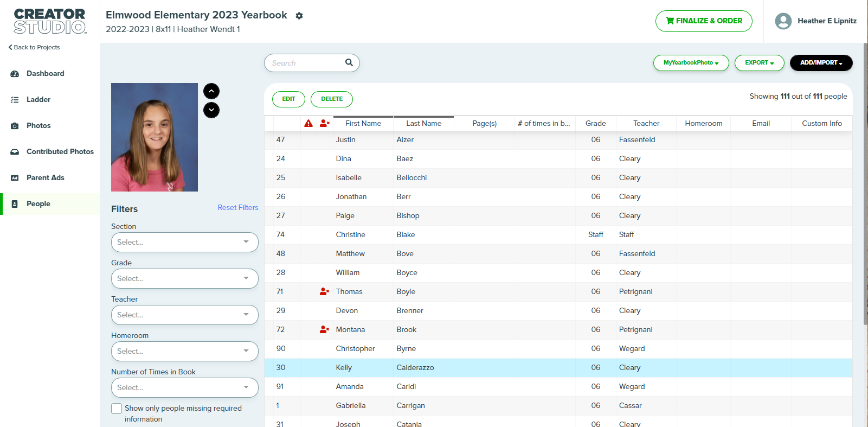This screenshot has height=427, width=868.
Task: Click the Teacher column header
Action: coord(646,123)
